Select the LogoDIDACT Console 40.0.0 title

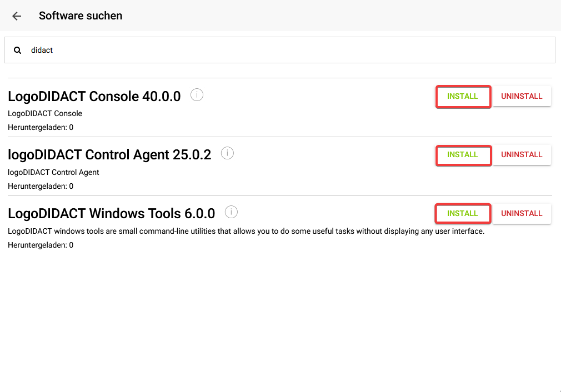pos(94,96)
